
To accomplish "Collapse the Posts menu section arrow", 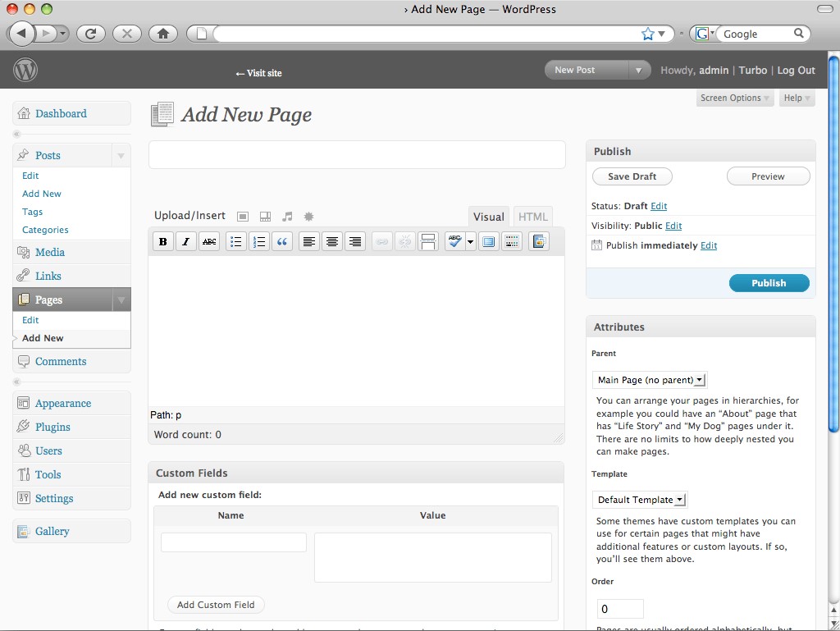I will 121,156.
